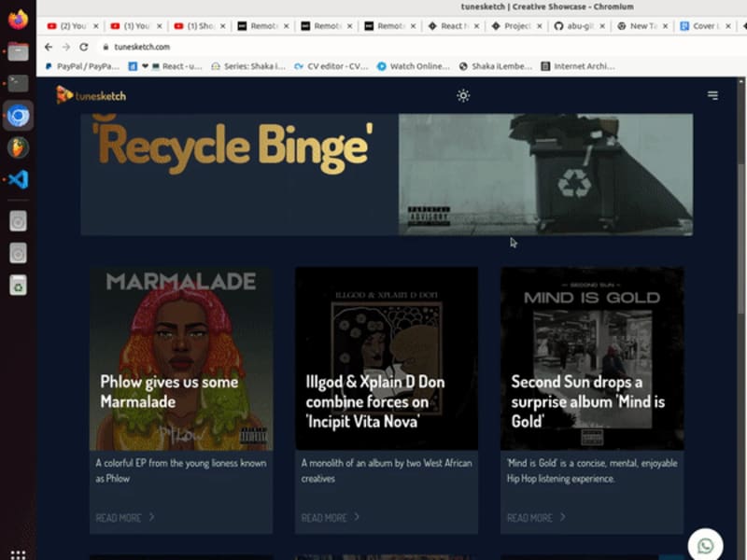Click the chevron beside Illgod's READ MORE
This screenshot has height=560, width=747.
pyautogui.click(x=357, y=517)
